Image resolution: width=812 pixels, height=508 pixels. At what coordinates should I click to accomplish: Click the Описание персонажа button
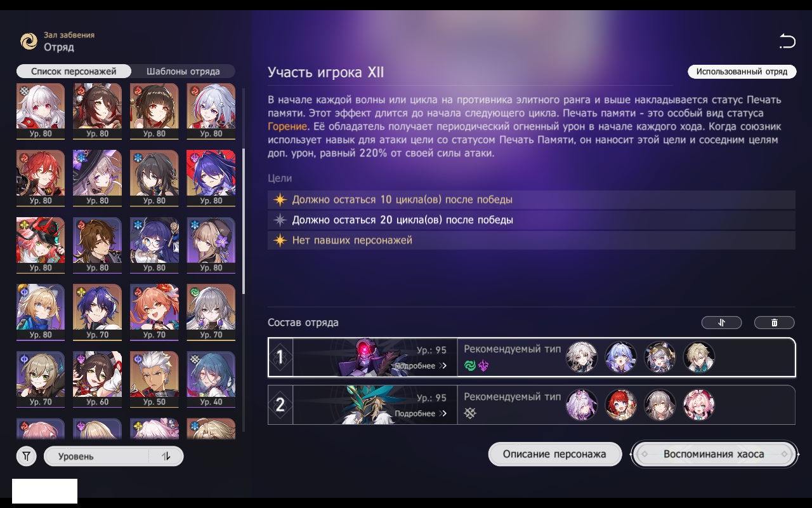coord(554,454)
